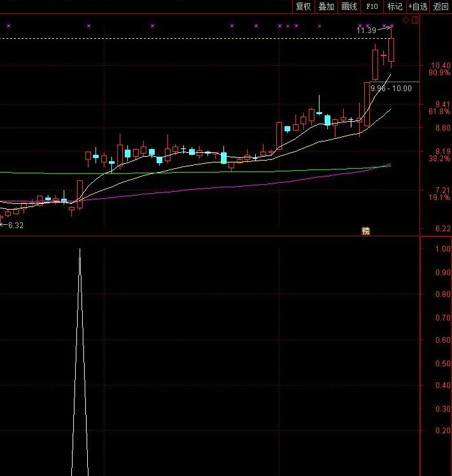
Task: Click the 0.70 indicator axis value
Action: pyautogui.click(x=443, y=317)
